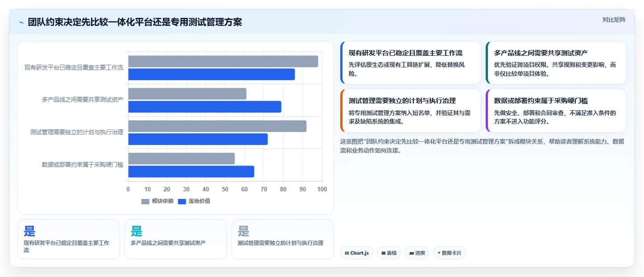This screenshot has height=277, width=644.
Task: Click y-axis label 多产品线之间需要共享测试资产
Action: 83,100
